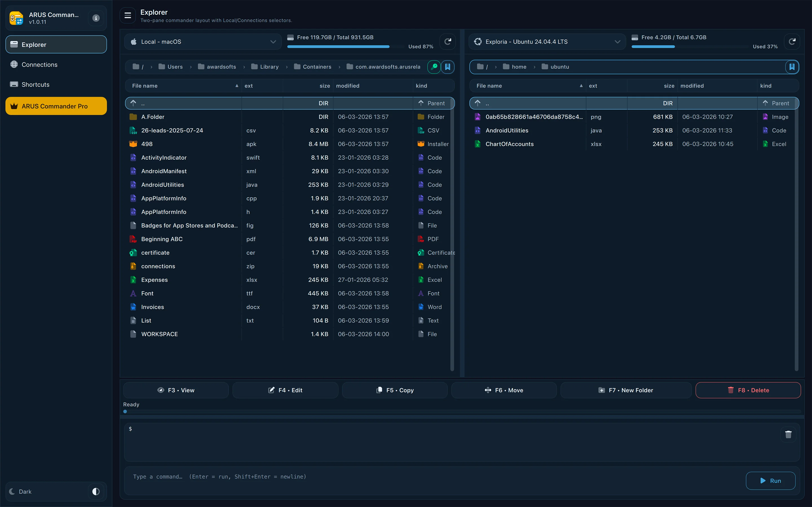Click the hamburger menu icon beside Explorer title
The height and width of the screenshot is (507, 812).
[x=127, y=15]
